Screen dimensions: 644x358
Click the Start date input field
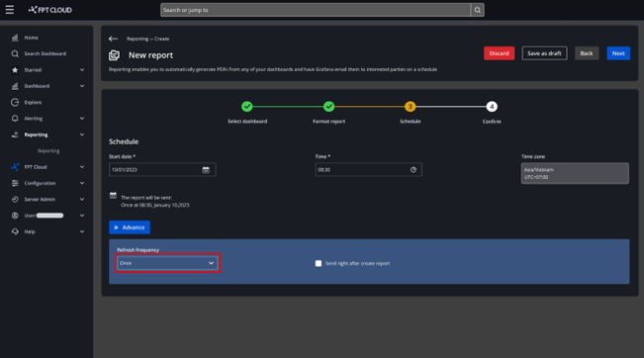(x=162, y=169)
